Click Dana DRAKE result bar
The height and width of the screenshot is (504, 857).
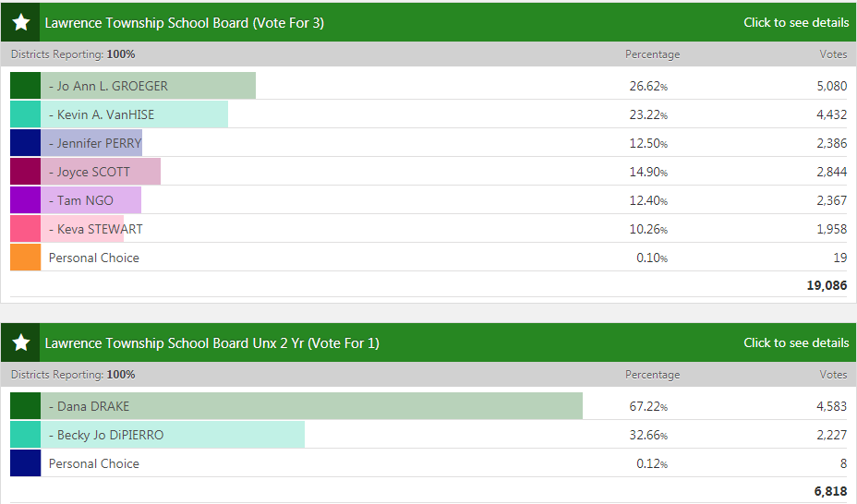pos(369,406)
